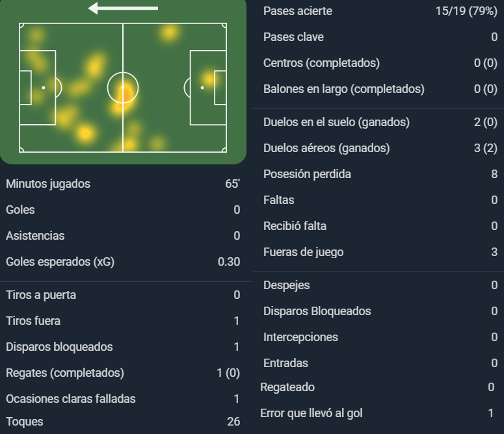Click the Duelos aéreos (ganados) stat
Viewport: 504px width, 434px height.
coord(378,148)
